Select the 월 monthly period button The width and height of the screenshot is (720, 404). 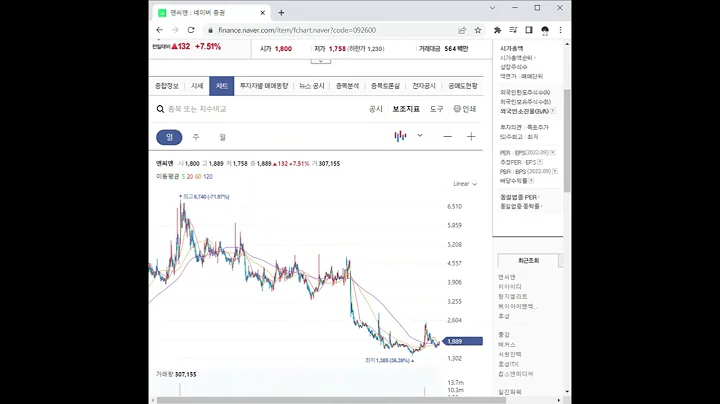pos(223,137)
